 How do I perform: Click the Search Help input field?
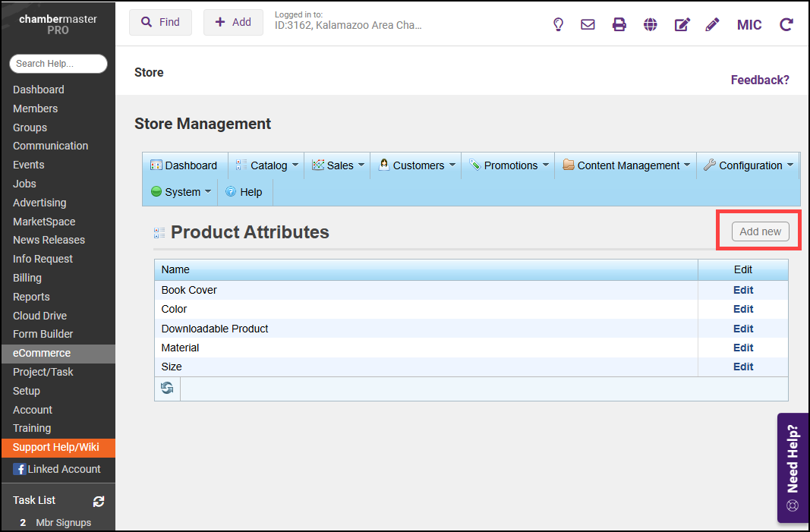(x=58, y=64)
